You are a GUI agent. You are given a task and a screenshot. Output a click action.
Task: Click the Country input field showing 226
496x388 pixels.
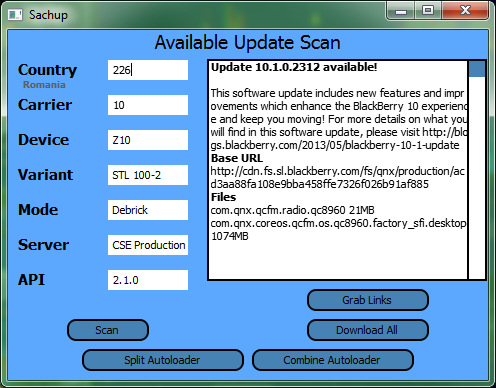(148, 70)
